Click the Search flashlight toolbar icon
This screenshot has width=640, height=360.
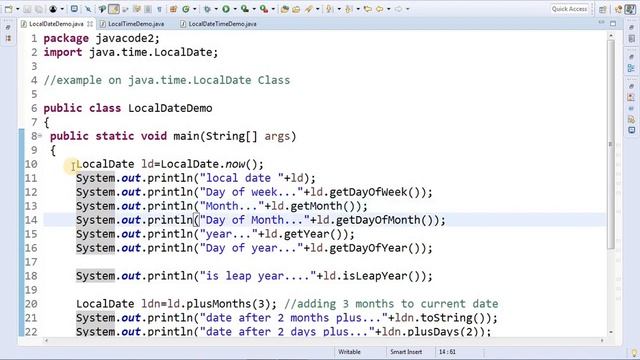[308, 9]
